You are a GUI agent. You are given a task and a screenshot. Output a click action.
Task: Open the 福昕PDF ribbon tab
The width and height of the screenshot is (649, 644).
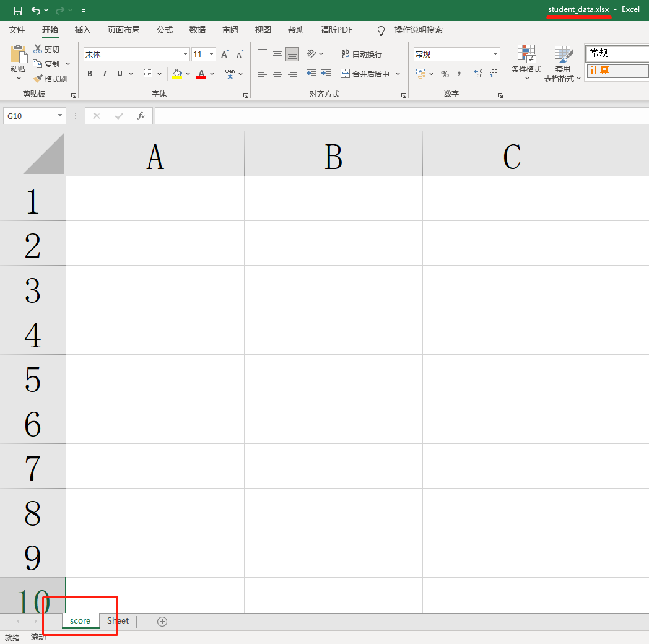[x=336, y=30]
